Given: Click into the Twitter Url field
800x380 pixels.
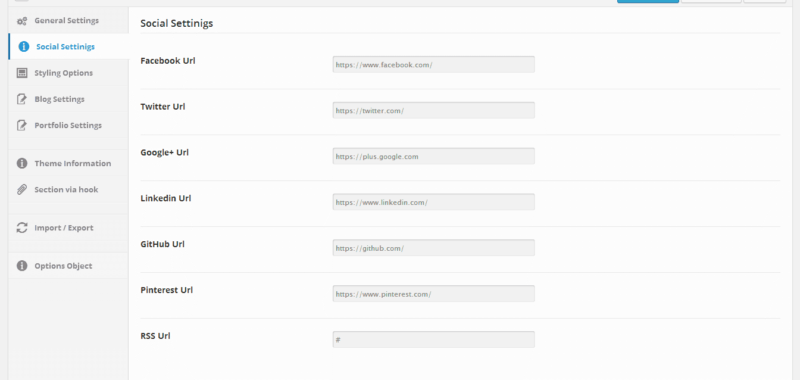Looking at the screenshot, I should (x=434, y=110).
